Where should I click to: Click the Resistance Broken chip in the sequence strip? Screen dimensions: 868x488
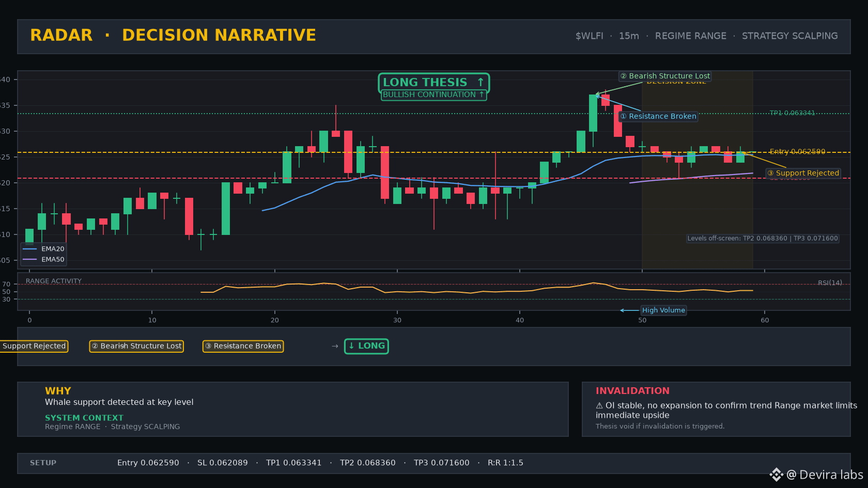click(x=243, y=346)
